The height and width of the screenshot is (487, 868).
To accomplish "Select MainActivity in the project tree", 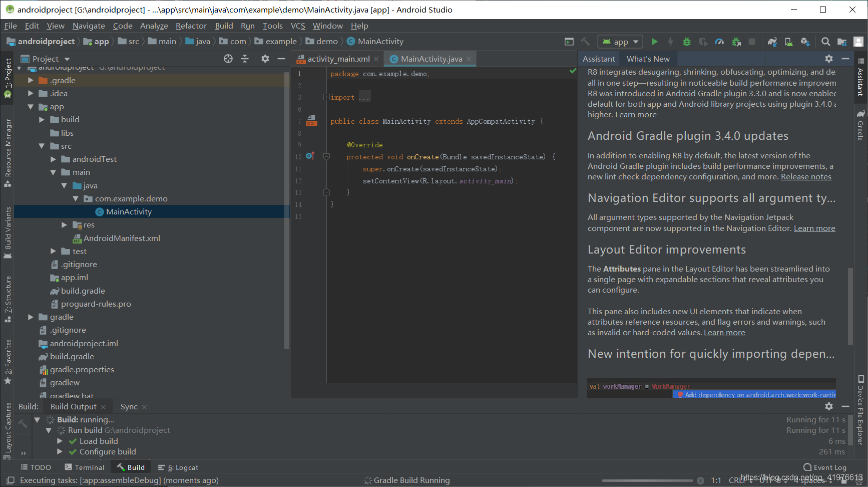I will tap(128, 211).
